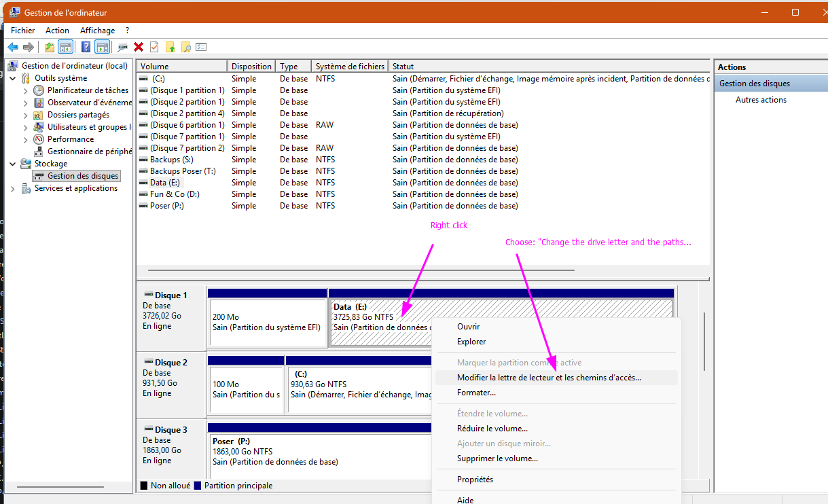Screen dimensions: 828x504
Task: Expand the Services et applications node
Action: click(12, 188)
